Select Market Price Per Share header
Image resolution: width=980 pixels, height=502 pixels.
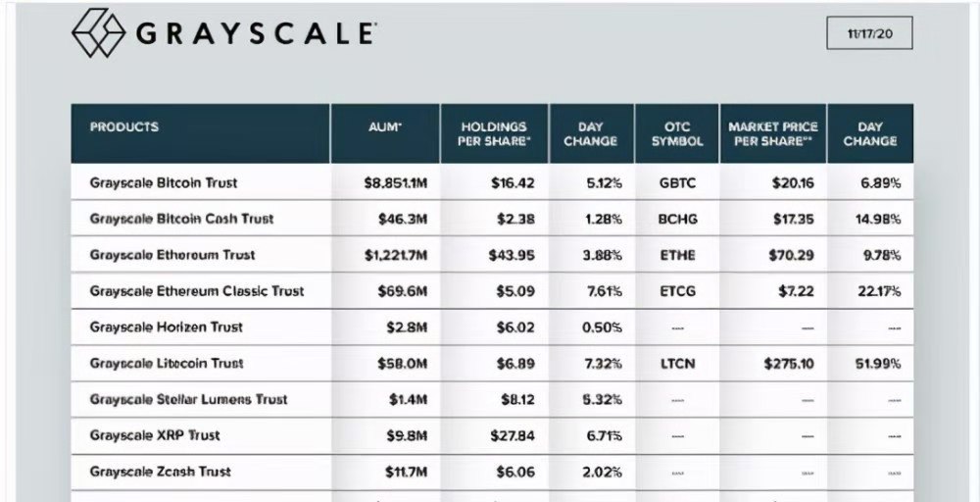pos(773,133)
